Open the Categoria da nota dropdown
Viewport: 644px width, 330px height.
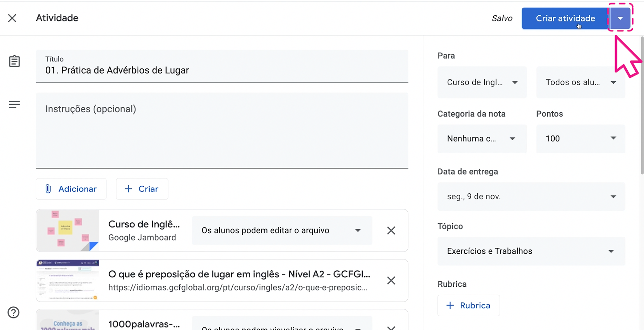[482, 138]
